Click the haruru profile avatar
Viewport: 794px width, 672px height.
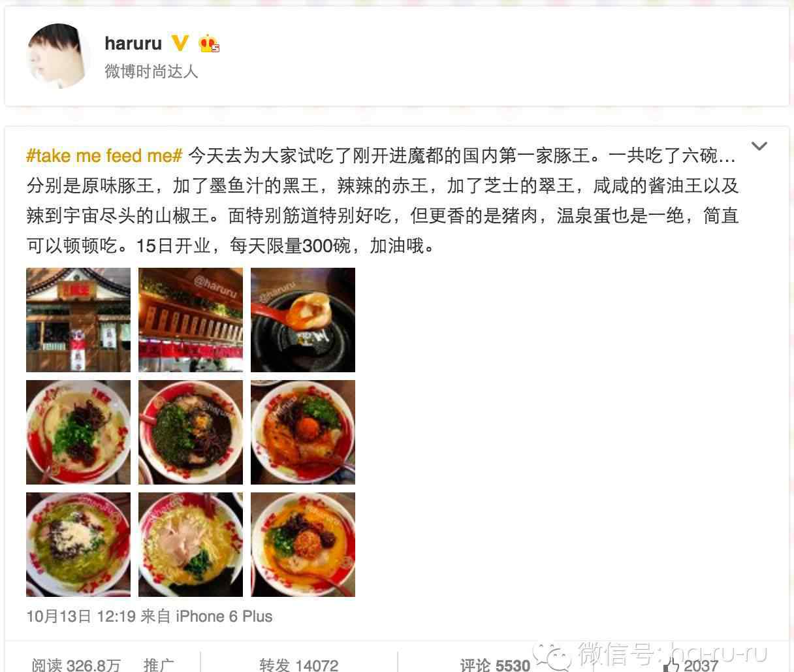[57, 57]
